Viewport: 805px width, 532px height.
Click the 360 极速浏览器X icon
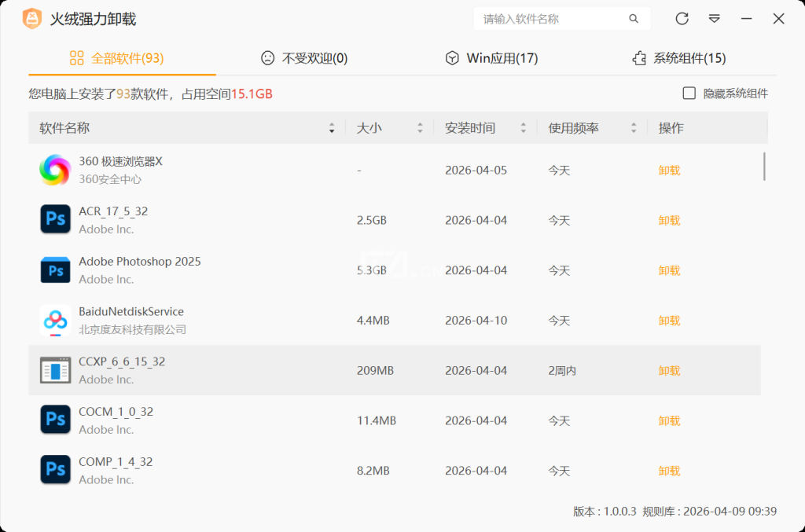click(55, 170)
